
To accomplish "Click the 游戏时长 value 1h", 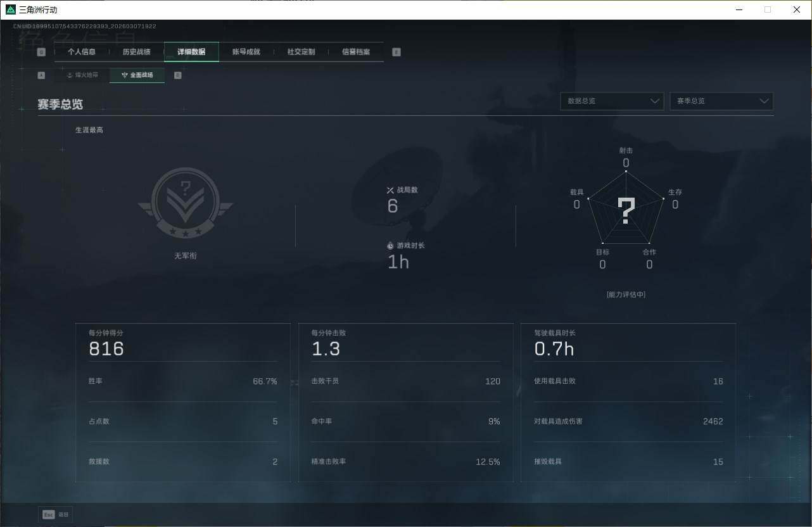I will tap(398, 262).
